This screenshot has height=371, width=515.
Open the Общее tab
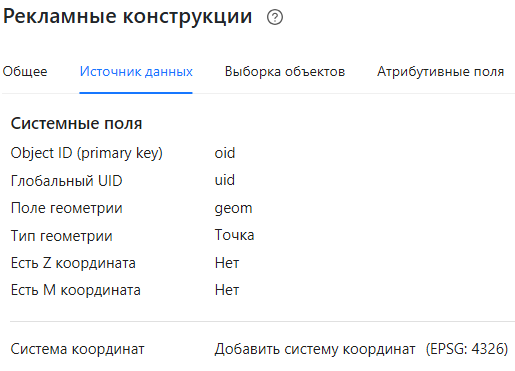click(25, 72)
